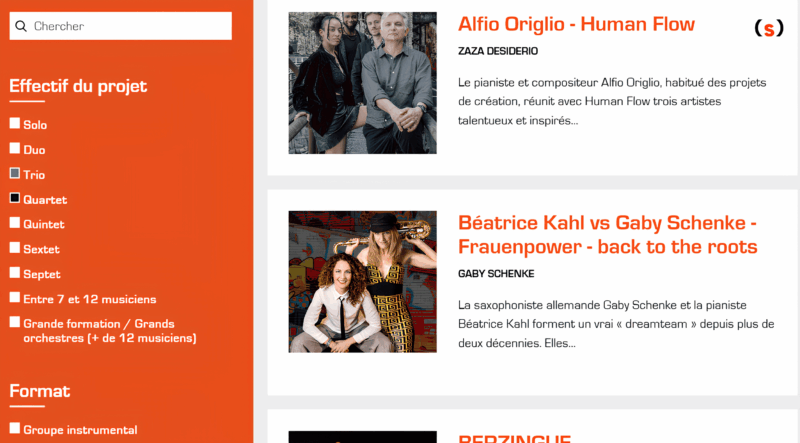Open the partially visible BERZINGUE title
The image size is (800, 443).
coord(514,438)
